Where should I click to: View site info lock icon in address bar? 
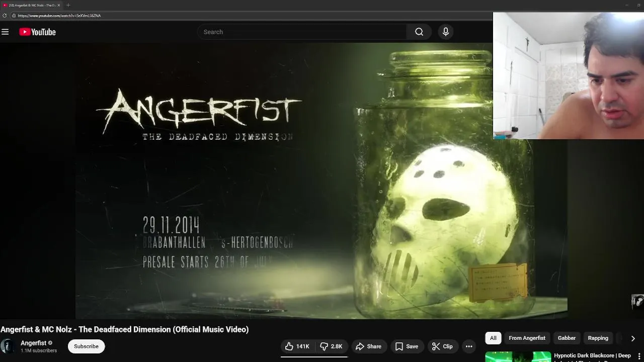(x=14, y=16)
